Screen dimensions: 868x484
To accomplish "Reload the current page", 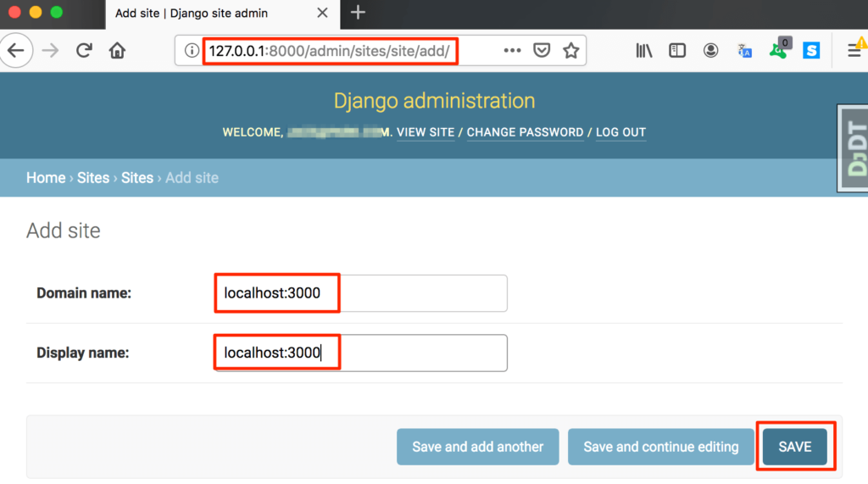I will click(84, 50).
